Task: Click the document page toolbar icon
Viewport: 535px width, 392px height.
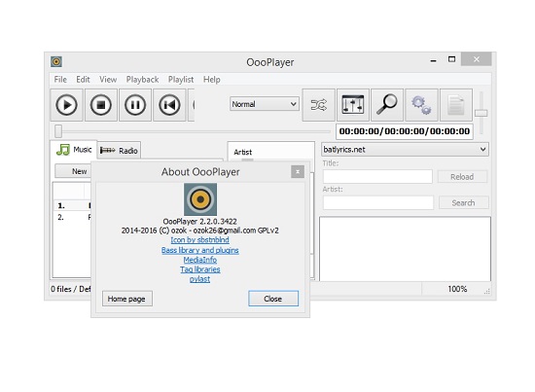Action: click(456, 105)
